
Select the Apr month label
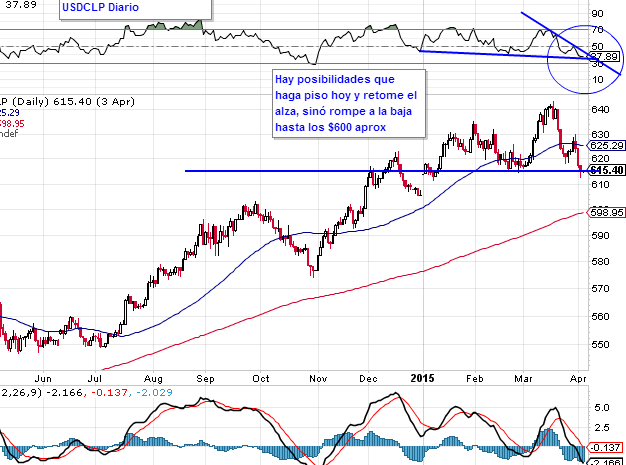578,378
